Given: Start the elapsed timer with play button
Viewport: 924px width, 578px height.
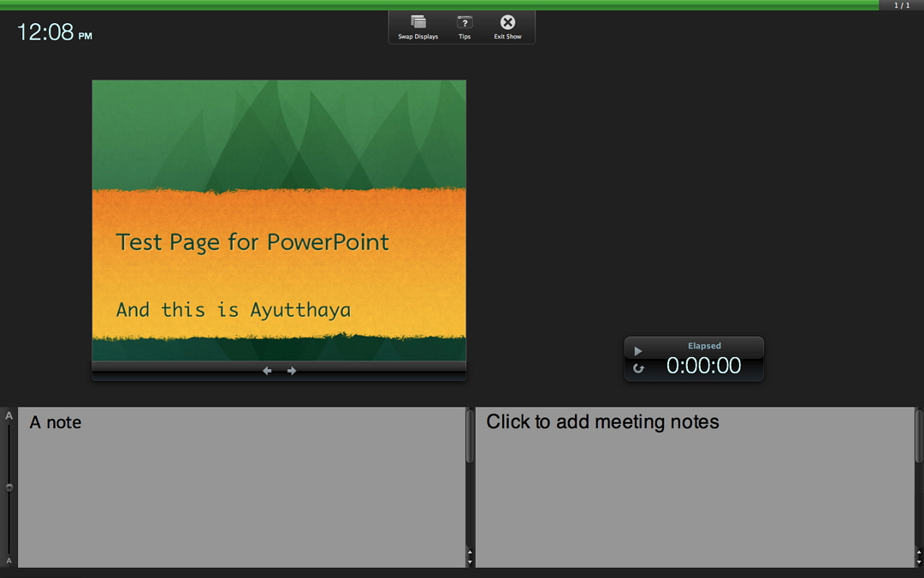Looking at the screenshot, I should [x=637, y=351].
